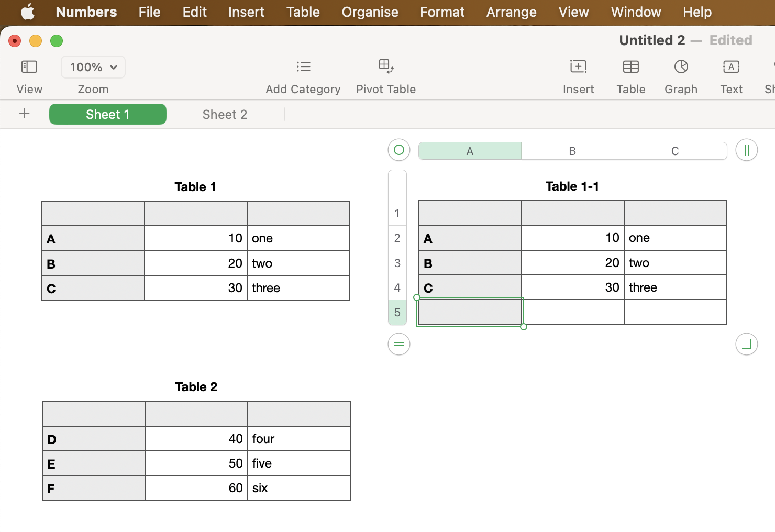Select column header B of Table 1-1

point(572,151)
